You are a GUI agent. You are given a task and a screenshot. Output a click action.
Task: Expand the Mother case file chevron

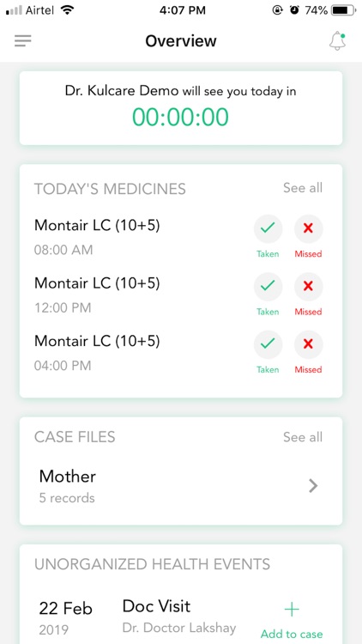click(x=313, y=486)
